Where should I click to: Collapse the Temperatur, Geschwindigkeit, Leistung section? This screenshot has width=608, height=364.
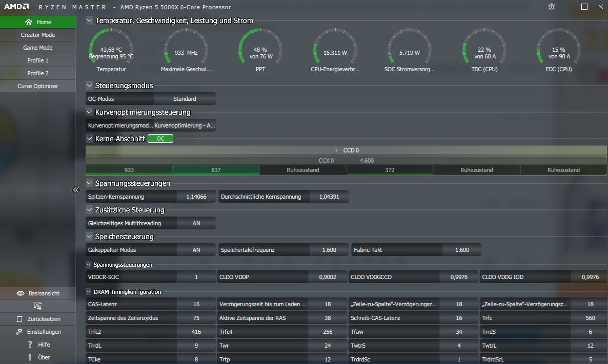pyautogui.click(x=89, y=20)
